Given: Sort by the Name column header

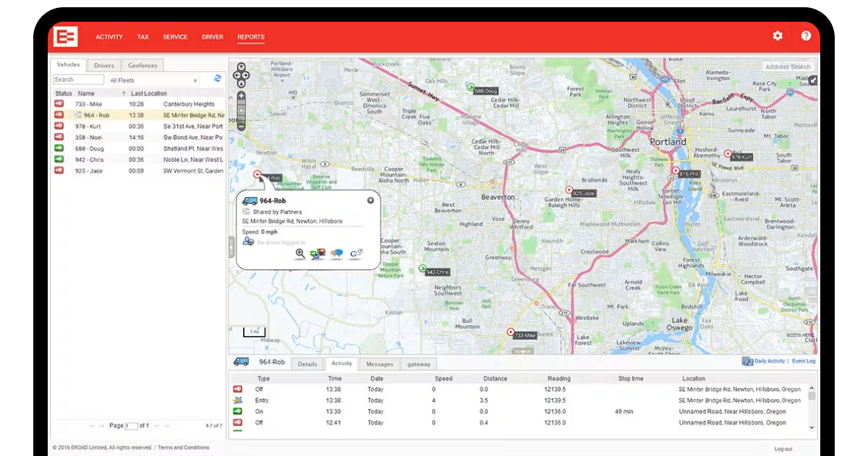Looking at the screenshot, I should click(x=86, y=93).
